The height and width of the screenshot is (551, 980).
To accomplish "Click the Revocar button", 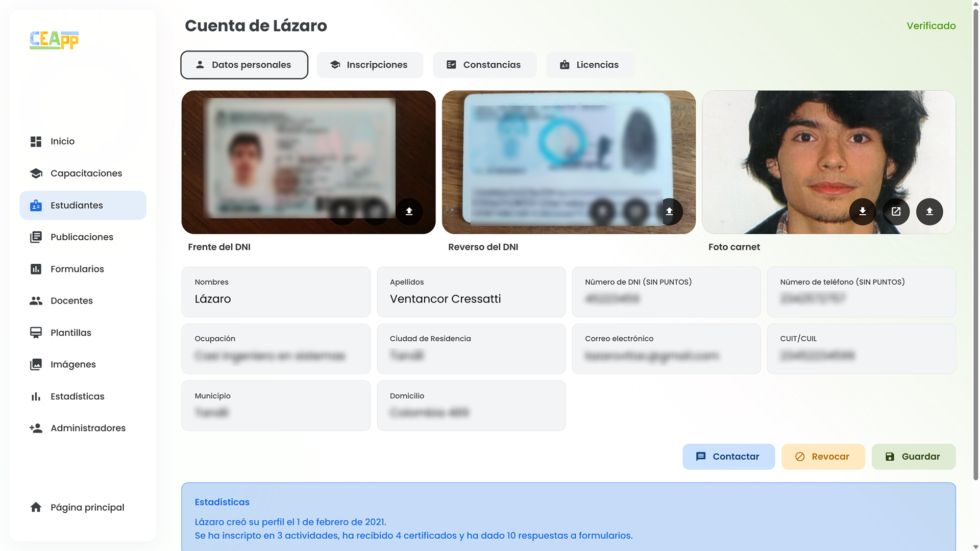I will (x=823, y=457).
